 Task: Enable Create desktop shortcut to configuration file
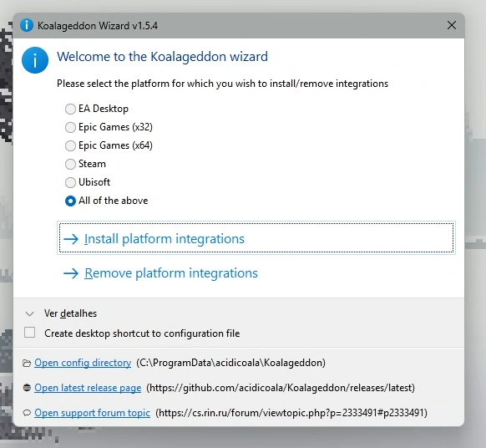pyautogui.click(x=30, y=333)
